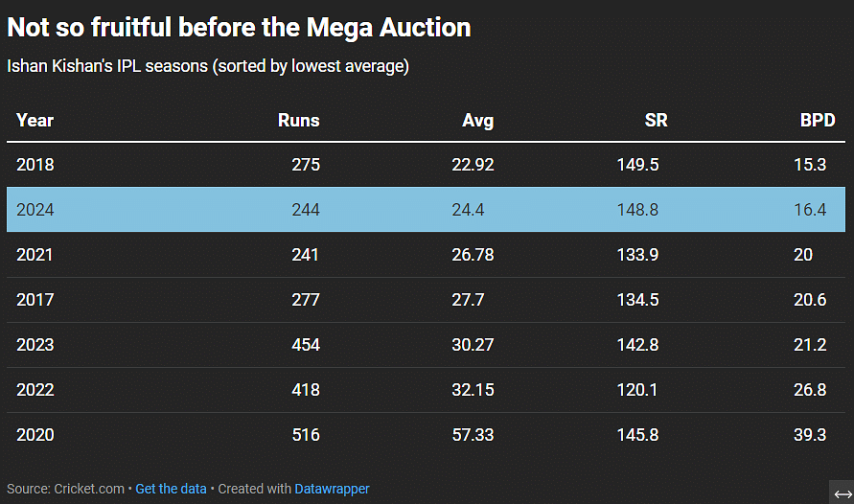Click the 2021 year cell
Screen dimensions: 854x504
[35, 255]
